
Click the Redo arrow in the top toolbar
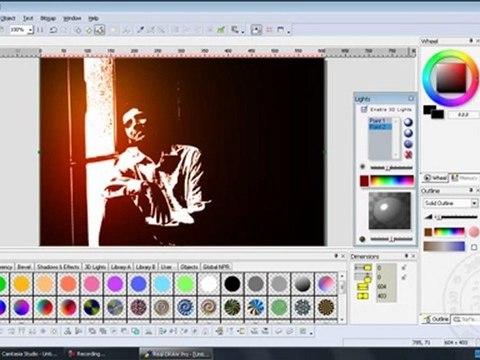[65, 30]
